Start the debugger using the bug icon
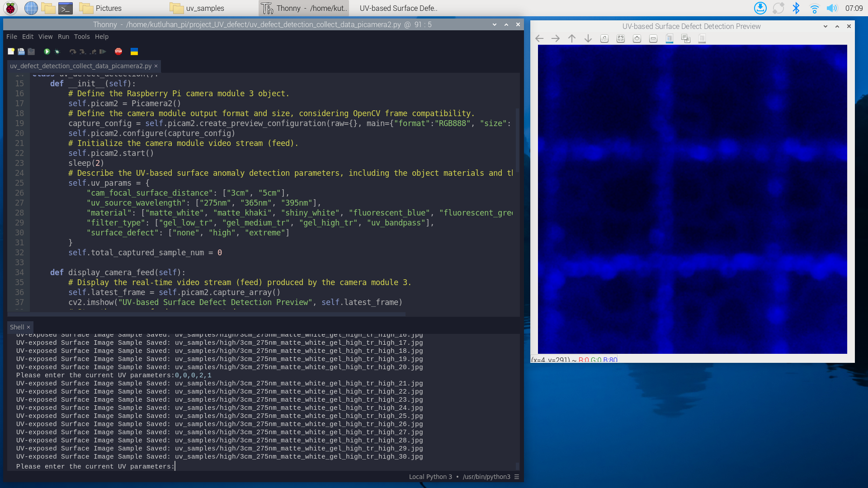The image size is (868, 488). pyautogui.click(x=57, y=52)
